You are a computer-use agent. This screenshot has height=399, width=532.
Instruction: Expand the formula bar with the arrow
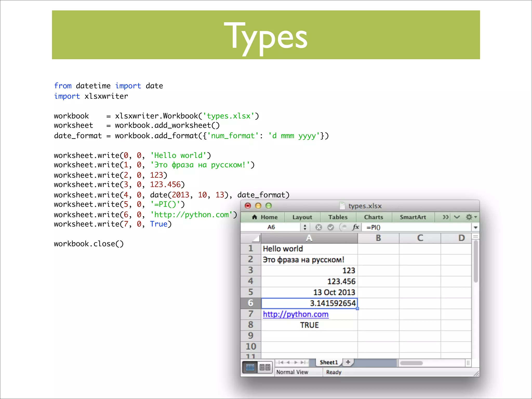pyautogui.click(x=475, y=228)
